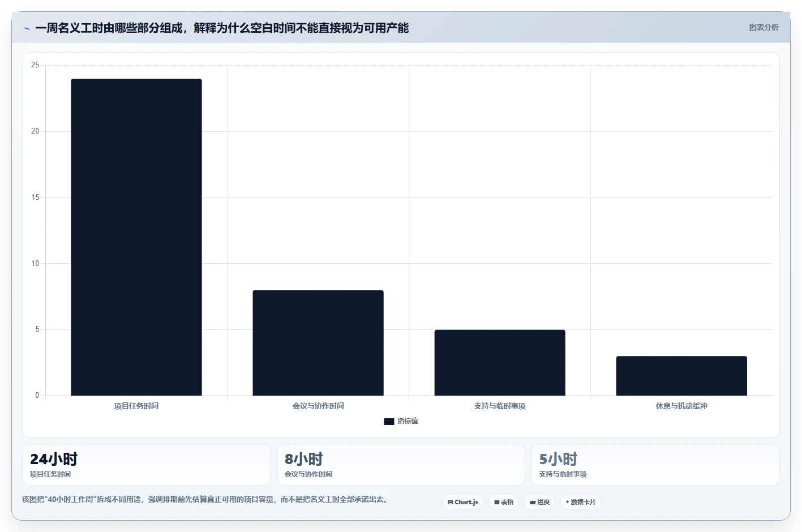
Task: Click y-axis value 10
Action: click(35, 264)
